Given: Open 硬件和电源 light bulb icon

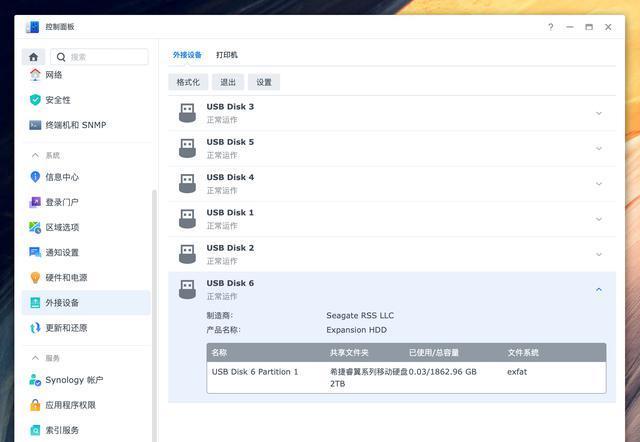Looking at the screenshot, I should 35,278.
